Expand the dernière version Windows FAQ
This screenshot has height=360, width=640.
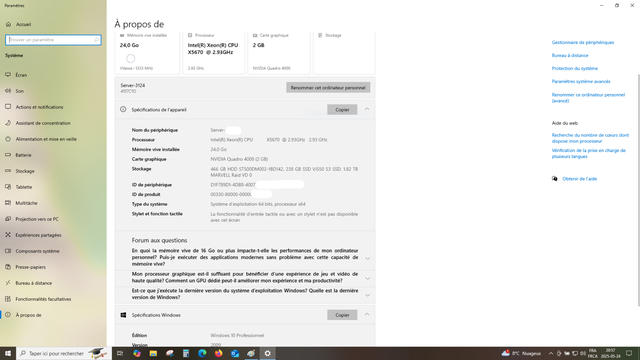coord(367,295)
